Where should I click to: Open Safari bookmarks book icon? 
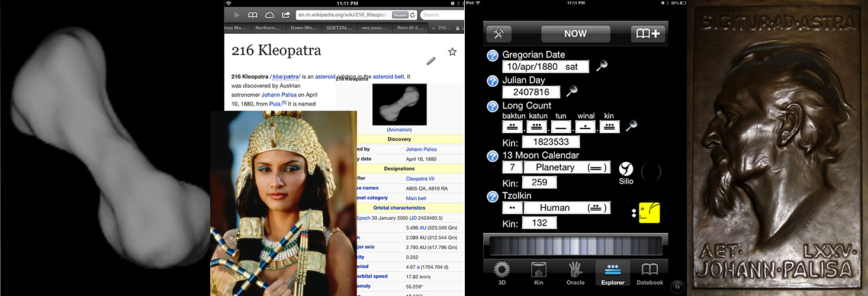coord(253,15)
